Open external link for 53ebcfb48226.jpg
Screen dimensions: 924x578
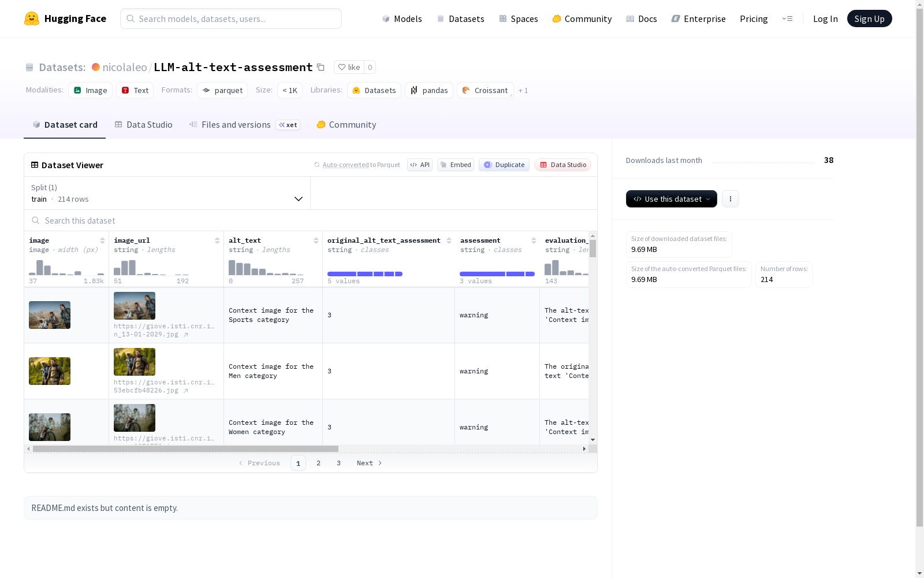coord(186,391)
